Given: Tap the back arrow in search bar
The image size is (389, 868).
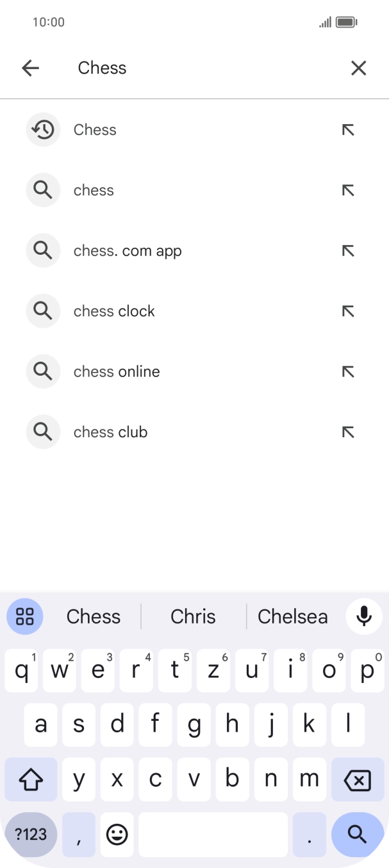Looking at the screenshot, I should [30, 68].
